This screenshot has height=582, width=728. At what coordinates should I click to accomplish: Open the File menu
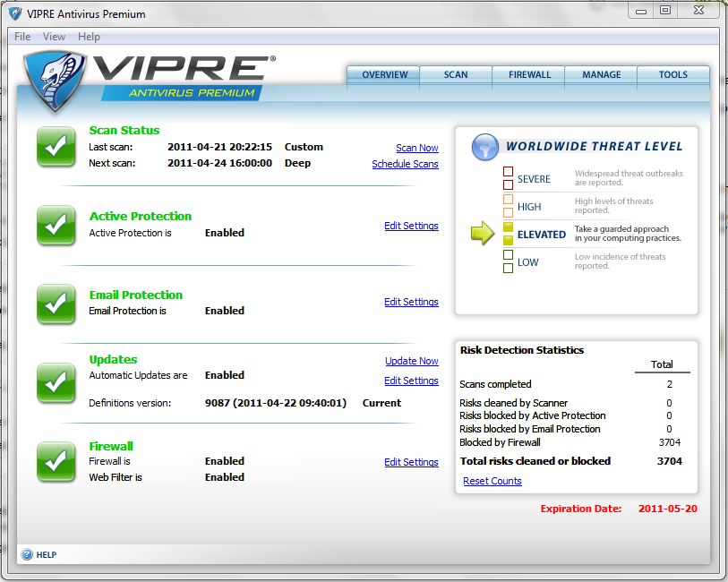click(22, 36)
